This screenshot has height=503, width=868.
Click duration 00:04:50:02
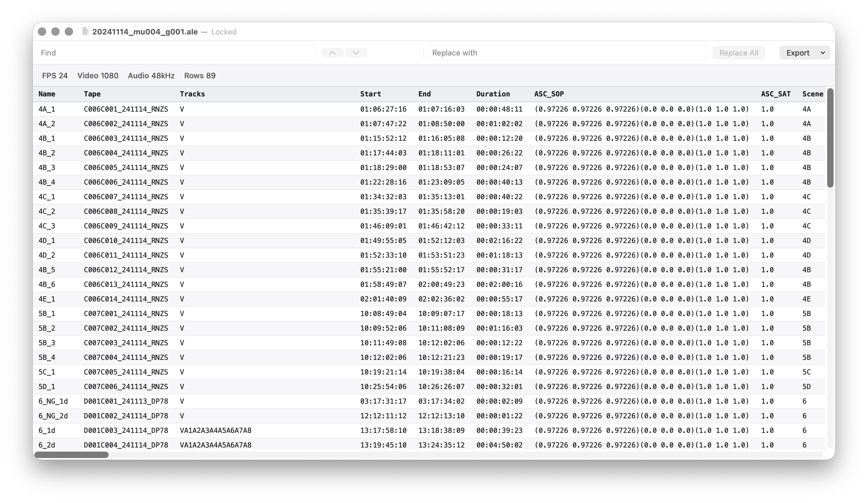[499, 445]
